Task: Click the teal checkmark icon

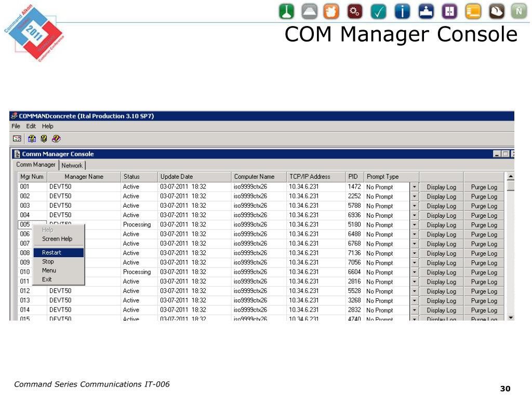Action: point(378,11)
